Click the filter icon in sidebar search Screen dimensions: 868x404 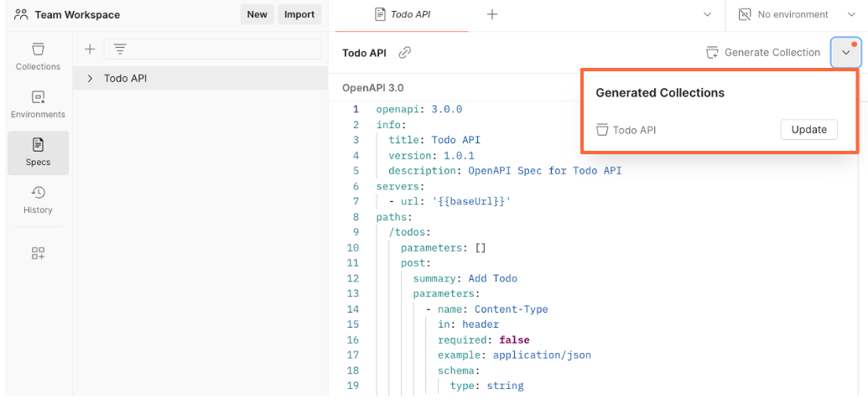pos(120,49)
